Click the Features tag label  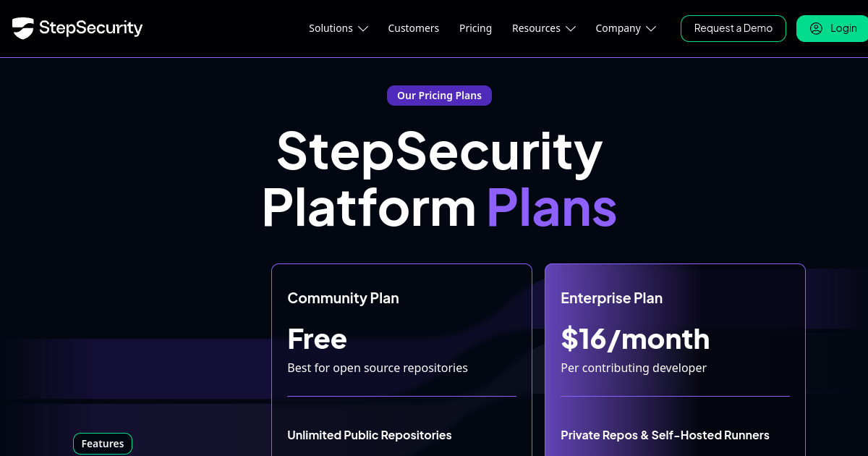[103, 444]
